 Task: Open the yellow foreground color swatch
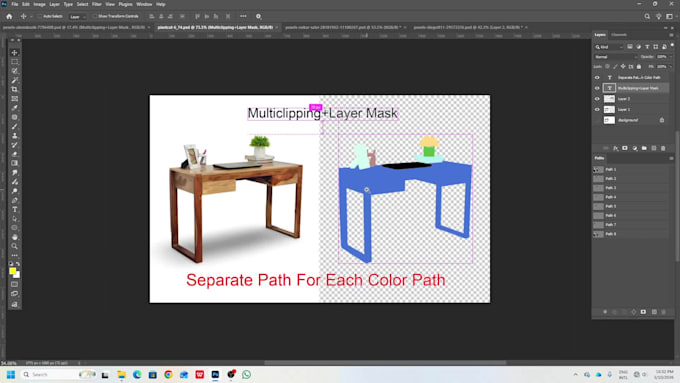point(12,271)
